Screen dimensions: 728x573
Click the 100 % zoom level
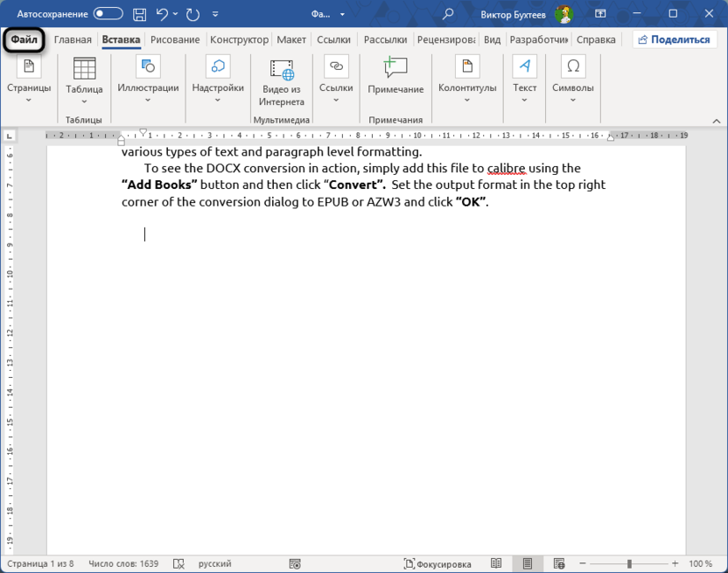[x=700, y=564]
